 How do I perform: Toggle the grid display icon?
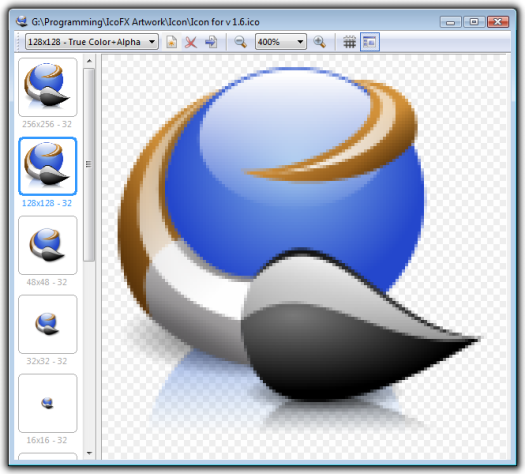click(349, 42)
